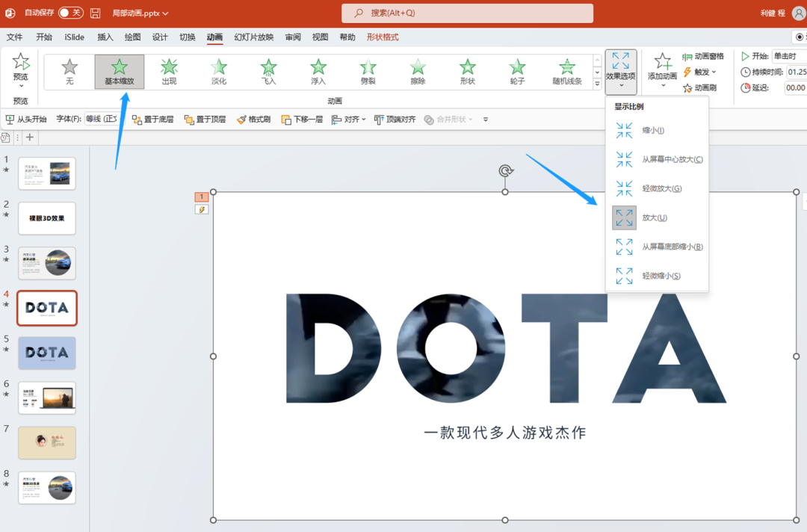This screenshot has height=532, width=807.
Task: Click 顶端对齐 align top
Action: point(395,120)
